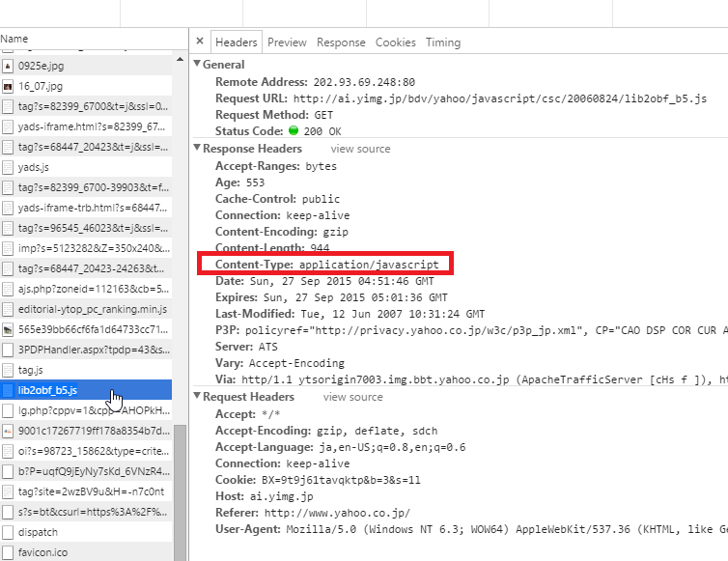Select request oi?s=98723_15862&type=crite...
Image resolution: width=728 pixels, height=561 pixels.
click(x=86, y=451)
